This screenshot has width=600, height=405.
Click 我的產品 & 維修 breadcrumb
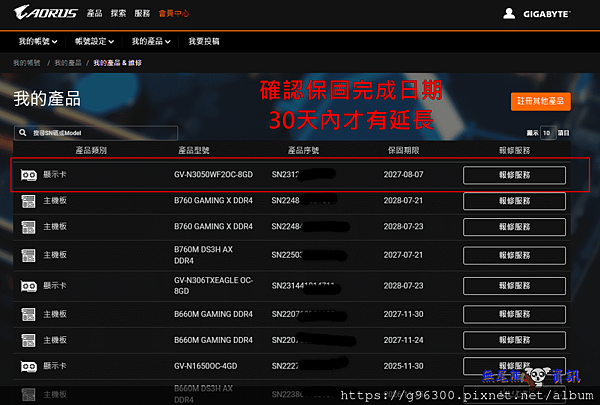tap(117, 63)
